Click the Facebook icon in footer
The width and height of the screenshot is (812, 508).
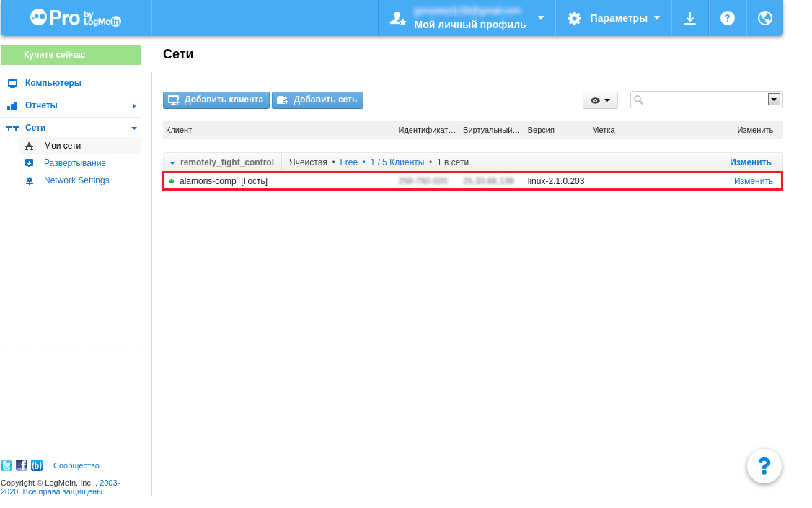click(22, 465)
